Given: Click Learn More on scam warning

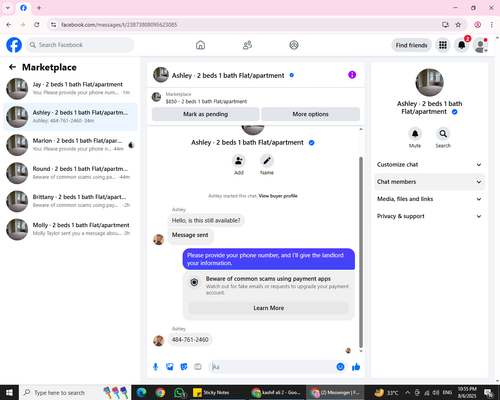Looking at the screenshot, I should point(269,308).
